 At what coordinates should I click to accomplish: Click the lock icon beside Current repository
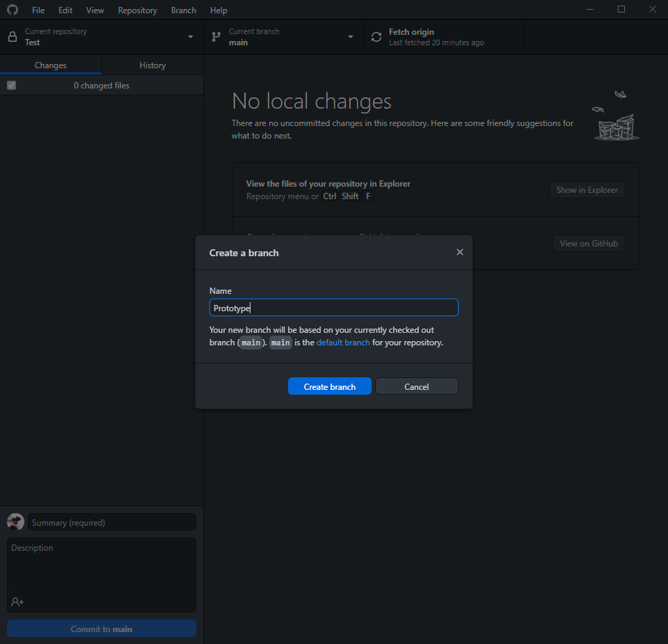(x=13, y=37)
